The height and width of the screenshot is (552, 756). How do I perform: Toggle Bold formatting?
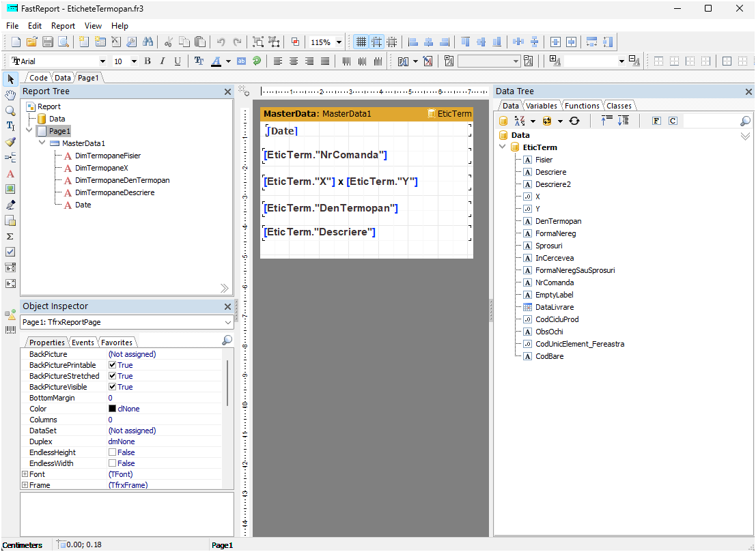pyautogui.click(x=148, y=61)
